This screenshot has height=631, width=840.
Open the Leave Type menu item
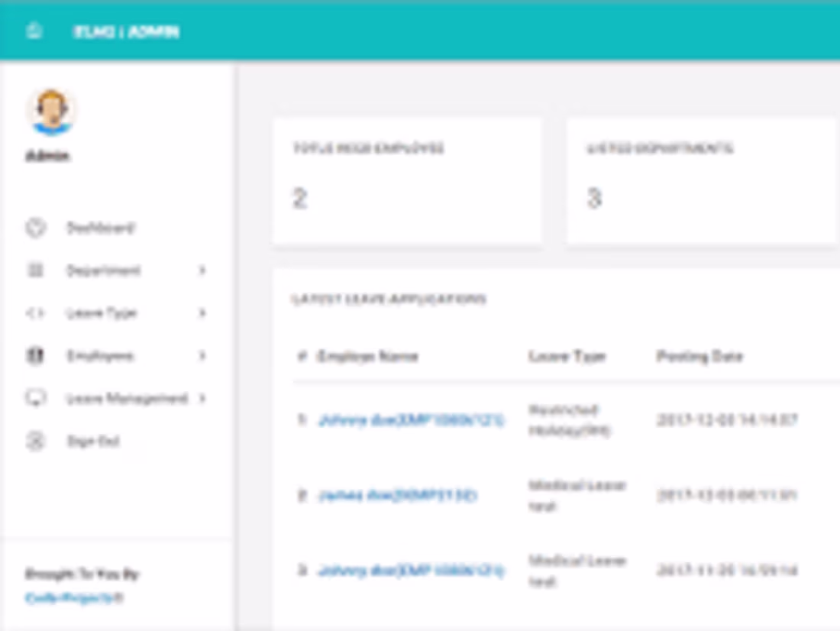pos(102,313)
